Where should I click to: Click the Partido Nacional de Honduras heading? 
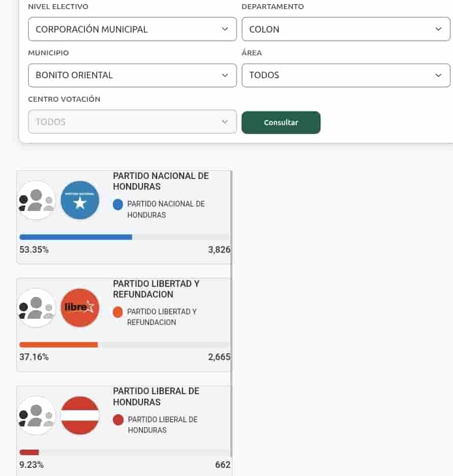pos(161,181)
